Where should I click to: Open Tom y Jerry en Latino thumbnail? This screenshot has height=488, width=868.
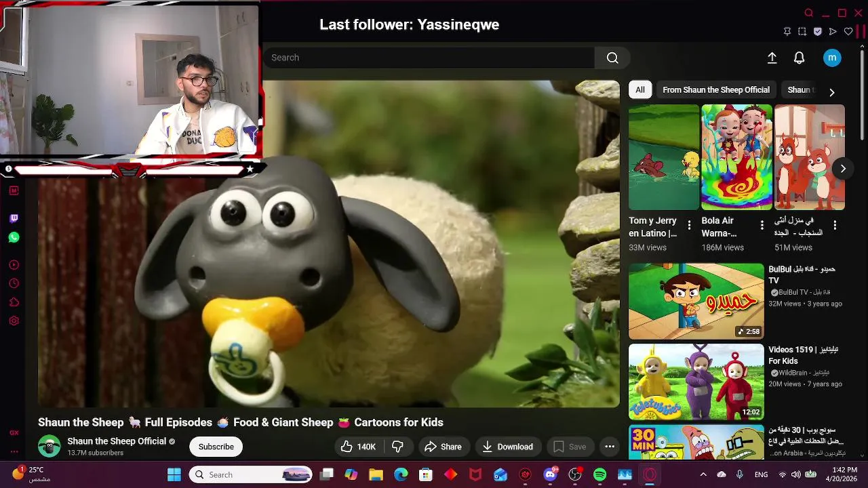[x=663, y=157]
